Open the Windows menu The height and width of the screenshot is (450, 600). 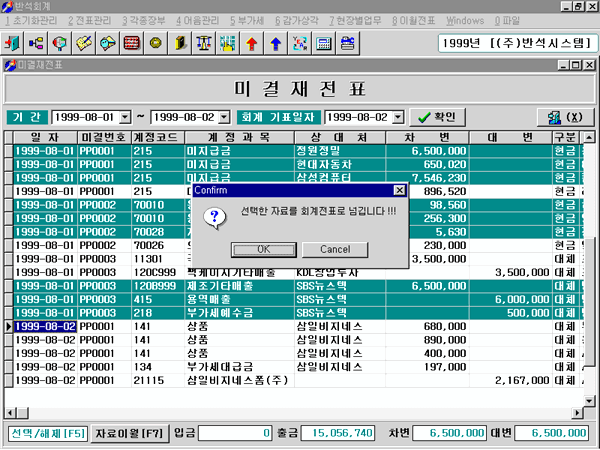coord(465,21)
